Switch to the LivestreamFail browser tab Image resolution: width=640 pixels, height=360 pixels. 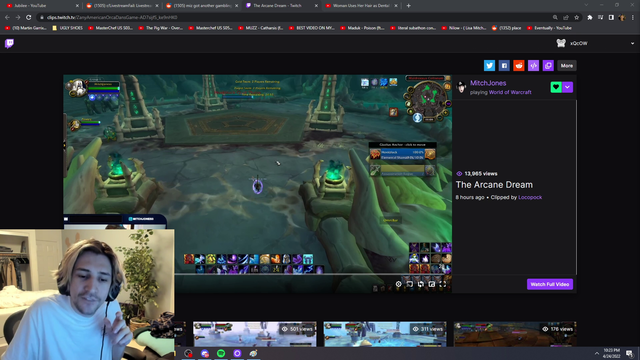pyautogui.click(x=122, y=6)
